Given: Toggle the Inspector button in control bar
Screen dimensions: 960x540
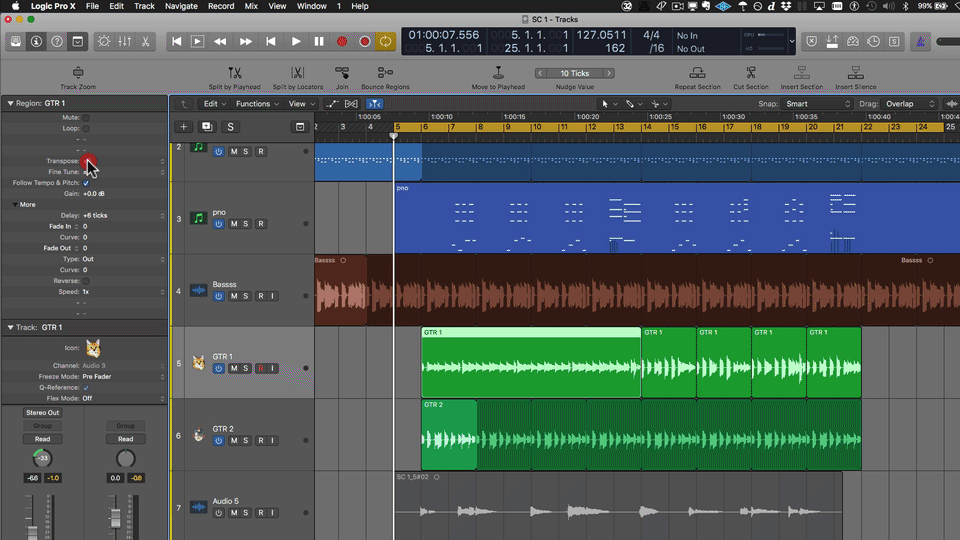Looking at the screenshot, I should click(36, 42).
